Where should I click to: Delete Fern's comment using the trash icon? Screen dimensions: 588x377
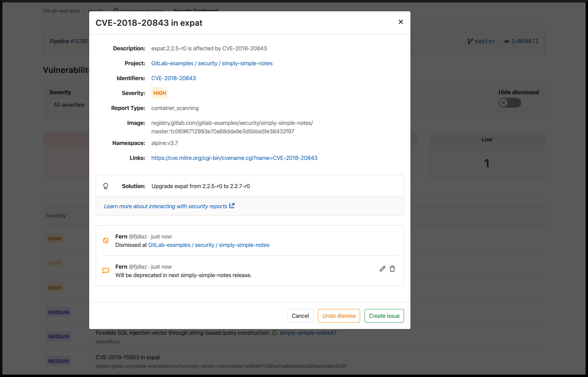click(x=392, y=269)
